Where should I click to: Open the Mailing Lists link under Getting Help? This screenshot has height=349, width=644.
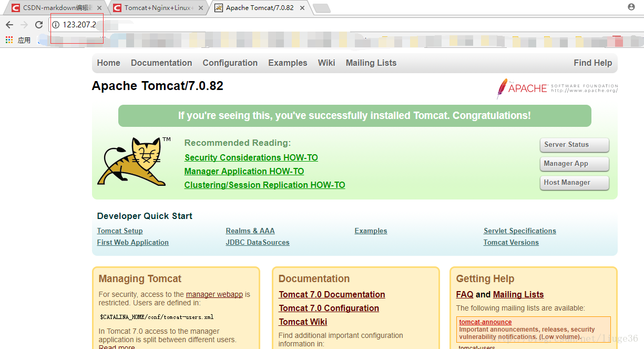pos(518,294)
